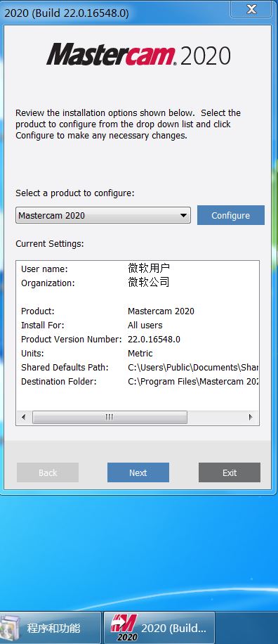Select the Install For setting row
Screen dimensions: 278x644
pos(138,326)
